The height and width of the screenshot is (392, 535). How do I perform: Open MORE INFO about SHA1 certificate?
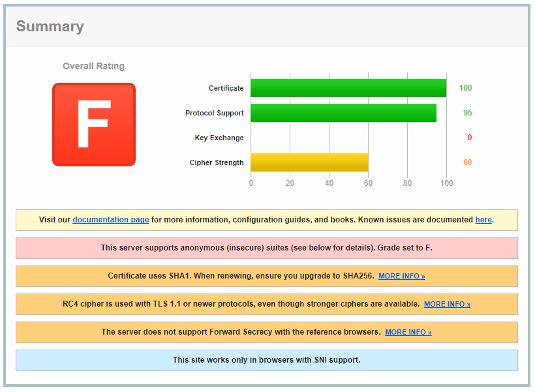click(x=401, y=276)
